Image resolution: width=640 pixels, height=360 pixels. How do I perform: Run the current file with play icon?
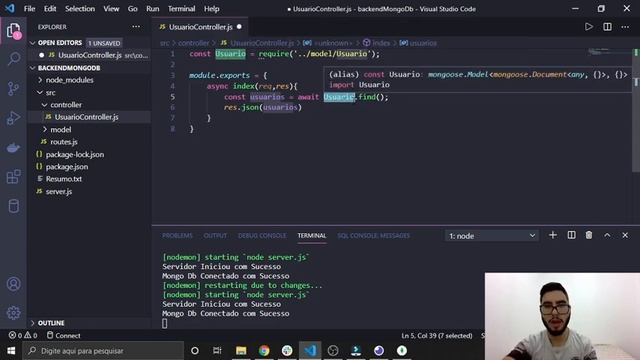pos(589,27)
